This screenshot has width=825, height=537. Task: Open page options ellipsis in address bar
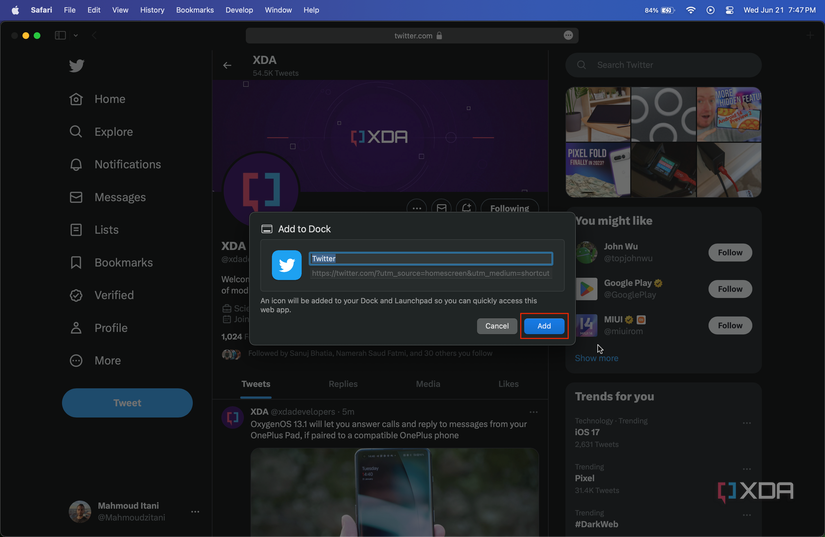[568, 35]
